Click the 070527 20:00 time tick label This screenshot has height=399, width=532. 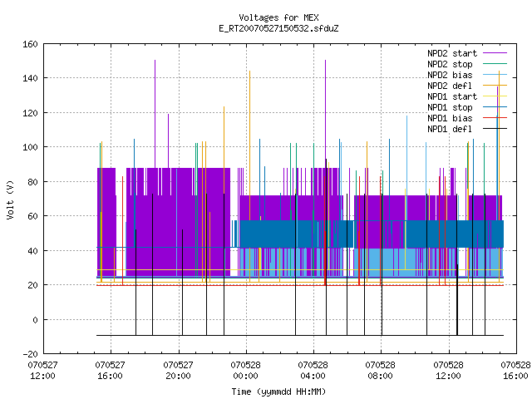[178, 371]
